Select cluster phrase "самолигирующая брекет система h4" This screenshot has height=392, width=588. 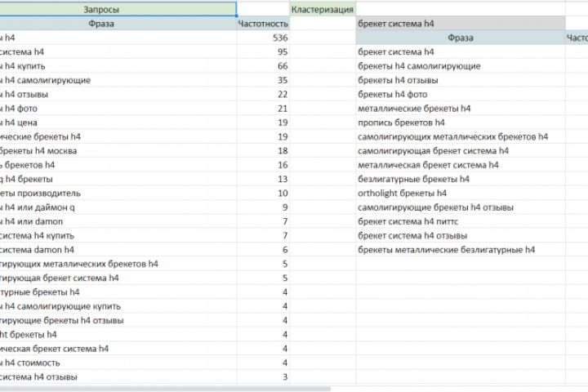tap(461, 151)
